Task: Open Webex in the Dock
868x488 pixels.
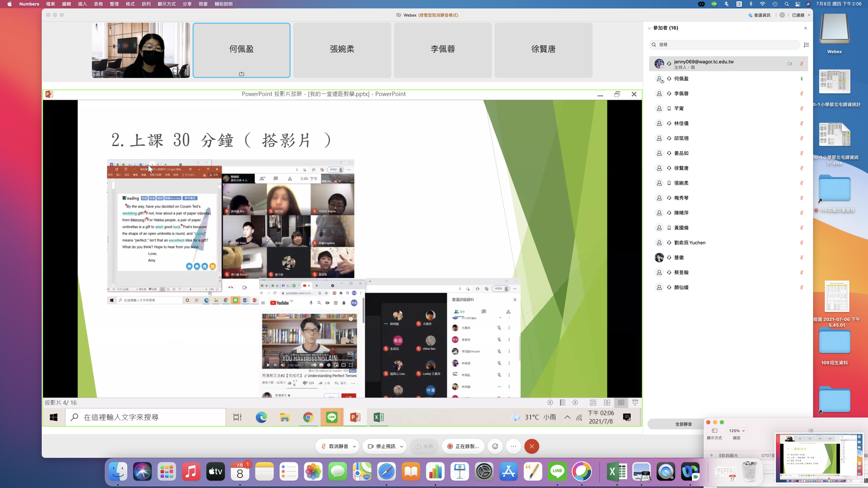Action: click(x=690, y=471)
